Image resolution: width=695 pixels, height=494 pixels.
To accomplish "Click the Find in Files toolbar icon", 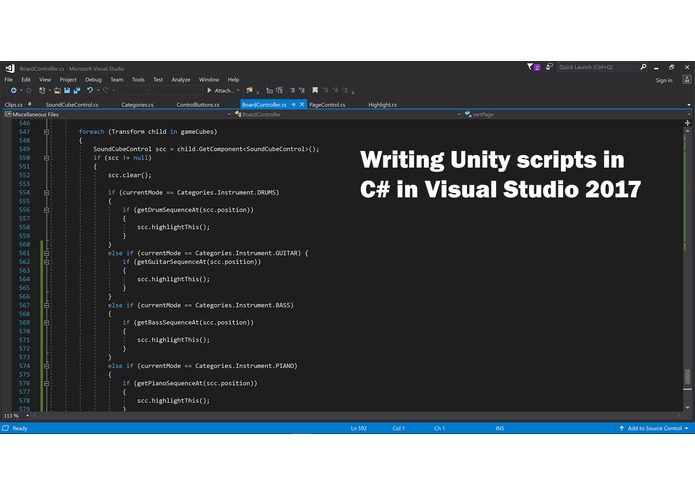I will click(x=249, y=90).
